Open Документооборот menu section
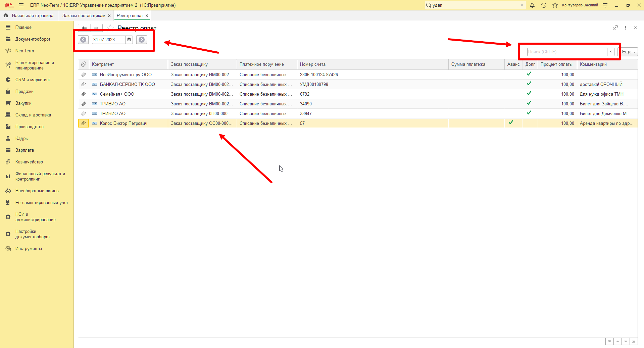 click(x=33, y=39)
